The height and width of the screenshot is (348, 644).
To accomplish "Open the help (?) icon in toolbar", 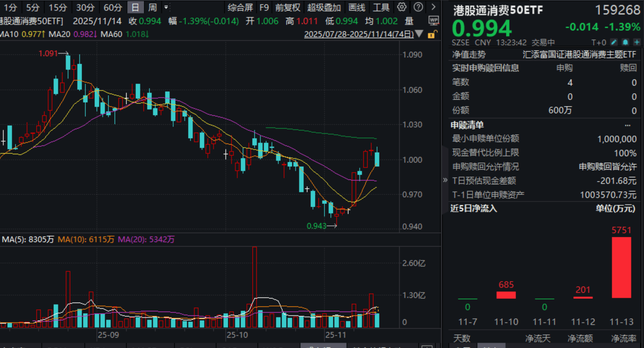I will tap(418, 7).
